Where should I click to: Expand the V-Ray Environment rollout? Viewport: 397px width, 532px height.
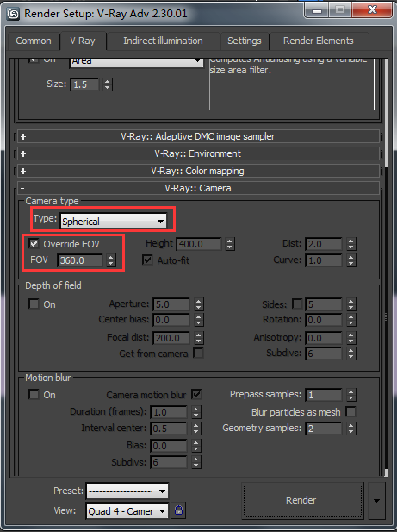198,153
